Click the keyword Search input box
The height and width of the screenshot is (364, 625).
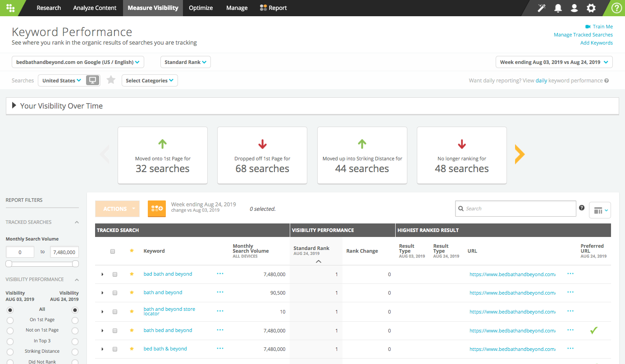pos(516,209)
